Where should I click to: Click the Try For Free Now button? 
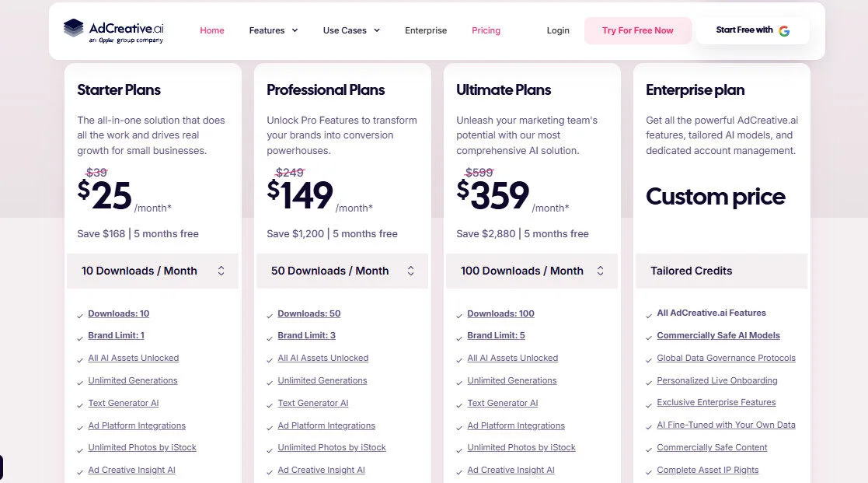pos(637,30)
